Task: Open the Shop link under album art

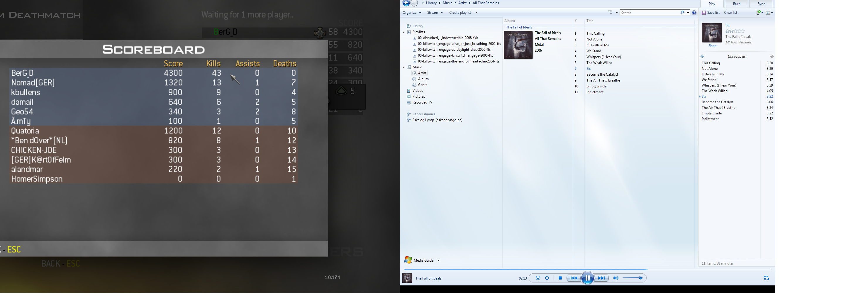Action: pyautogui.click(x=712, y=46)
